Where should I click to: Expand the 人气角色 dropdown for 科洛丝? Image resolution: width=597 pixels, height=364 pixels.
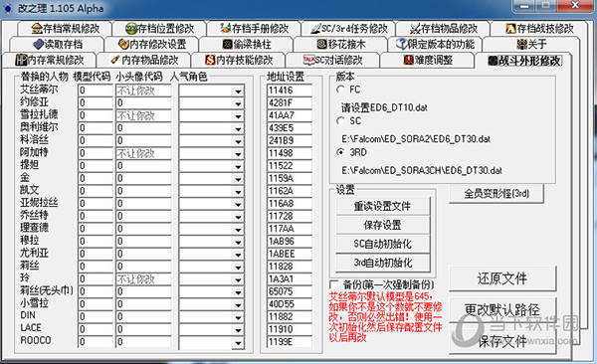click(238, 141)
